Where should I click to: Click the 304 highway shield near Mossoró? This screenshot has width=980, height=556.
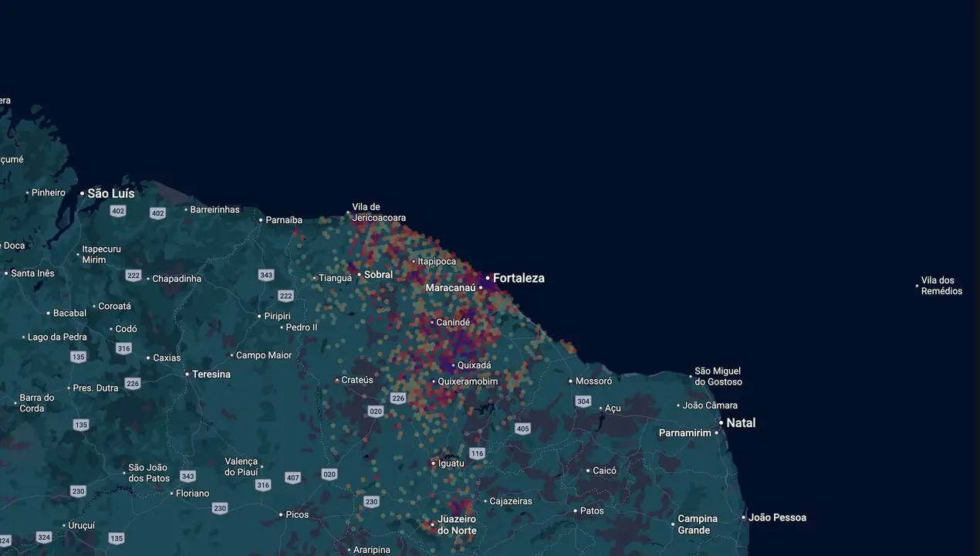pos(583,402)
